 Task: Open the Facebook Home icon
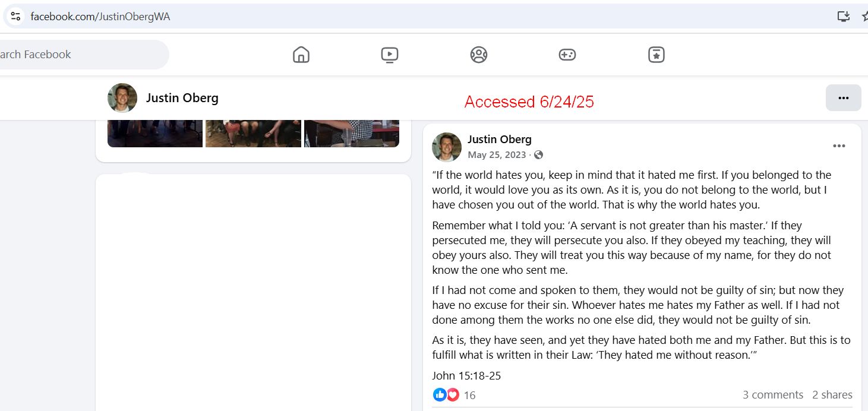point(301,55)
